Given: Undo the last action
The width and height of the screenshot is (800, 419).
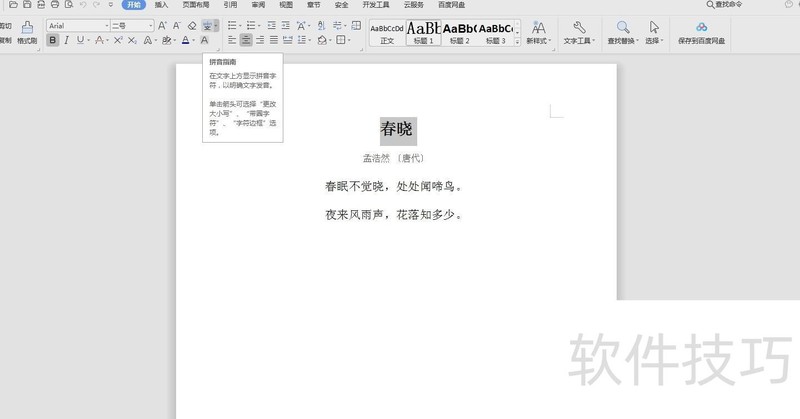Looking at the screenshot, I should (x=83, y=5).
